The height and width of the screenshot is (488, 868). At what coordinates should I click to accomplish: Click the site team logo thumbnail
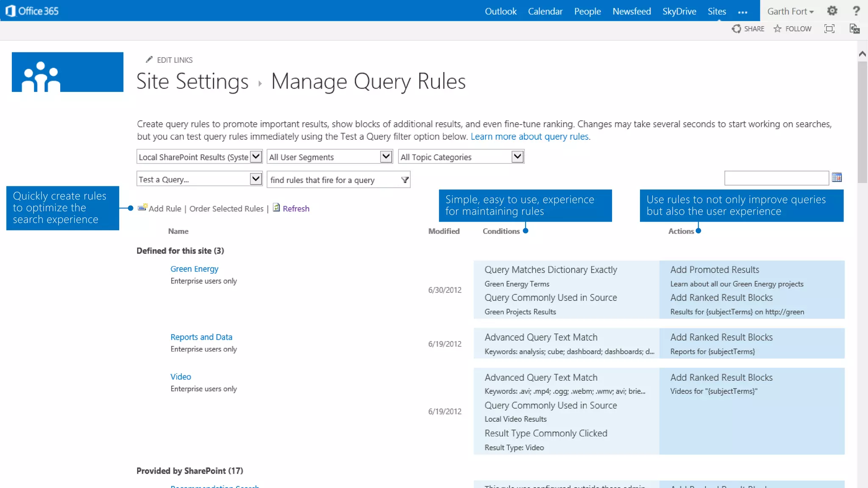(67, 72)
